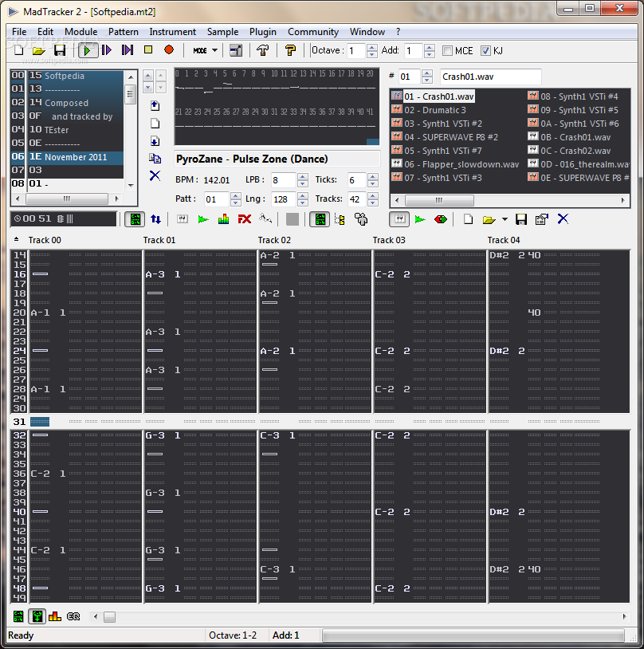Toggle second green pattern view button
This screenshot has height=649, width=644.
(320, 219)
